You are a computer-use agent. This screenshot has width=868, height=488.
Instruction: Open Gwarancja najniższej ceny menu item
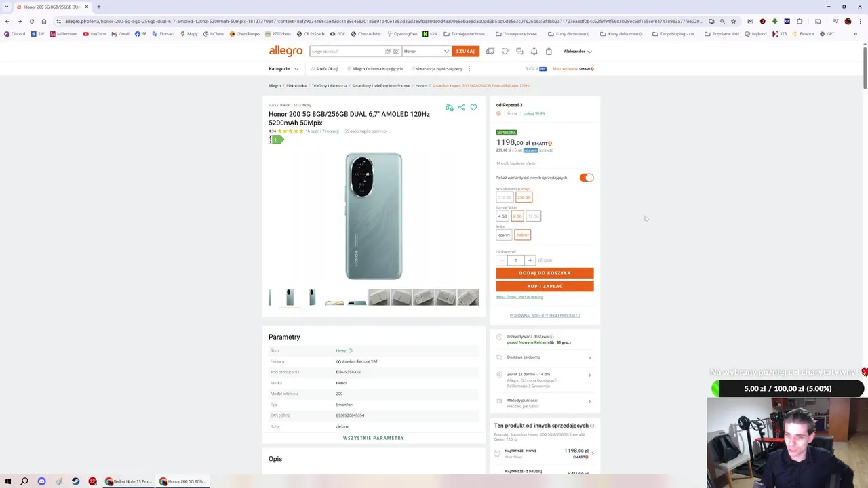coord(437,68)
